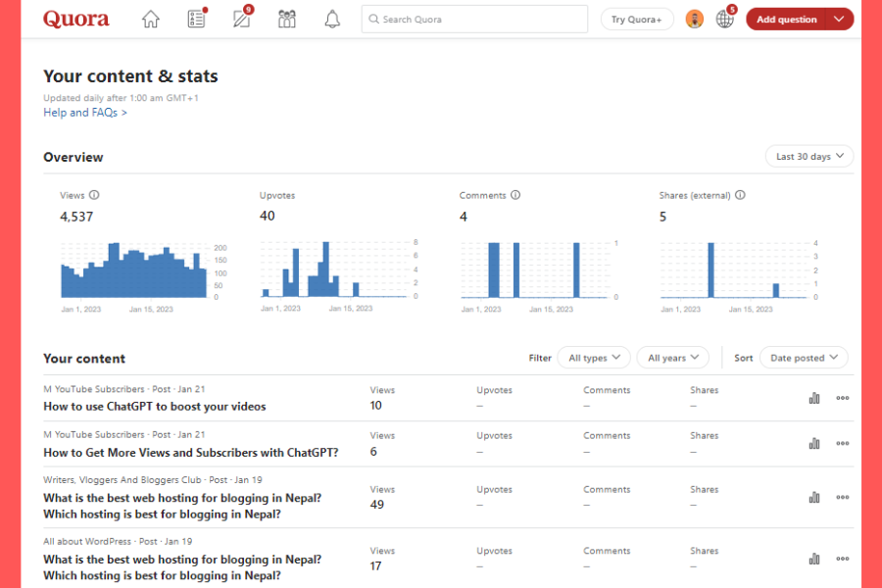The image size is (882, 588).
Task: Open the All types filter dropdown
Action: click(594, 358)
